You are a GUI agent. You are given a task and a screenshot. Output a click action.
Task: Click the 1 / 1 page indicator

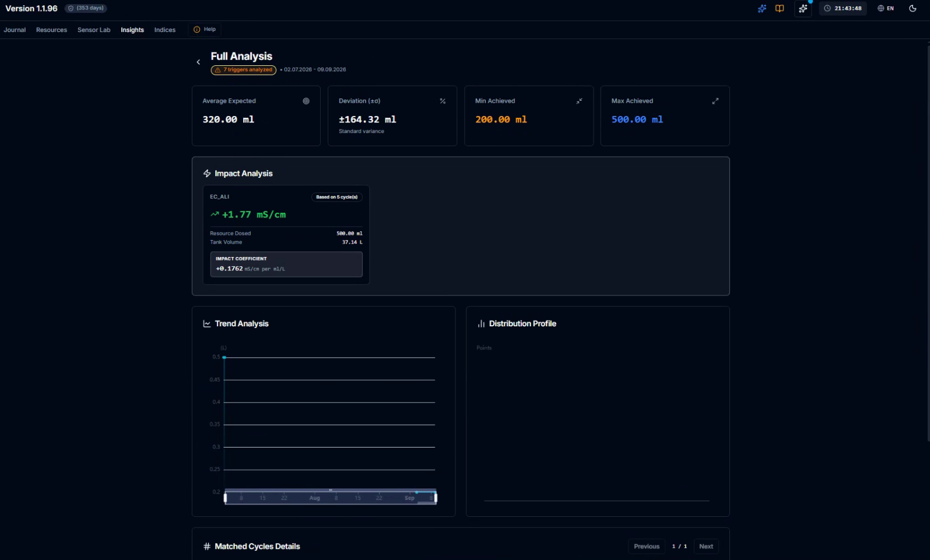[x=679, y=547]
